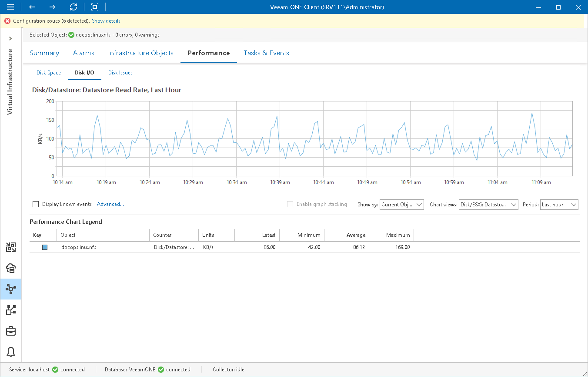Select docopslinuxnfs in the legend table
This screenshot has width=588, height=377.
[79, 247]
